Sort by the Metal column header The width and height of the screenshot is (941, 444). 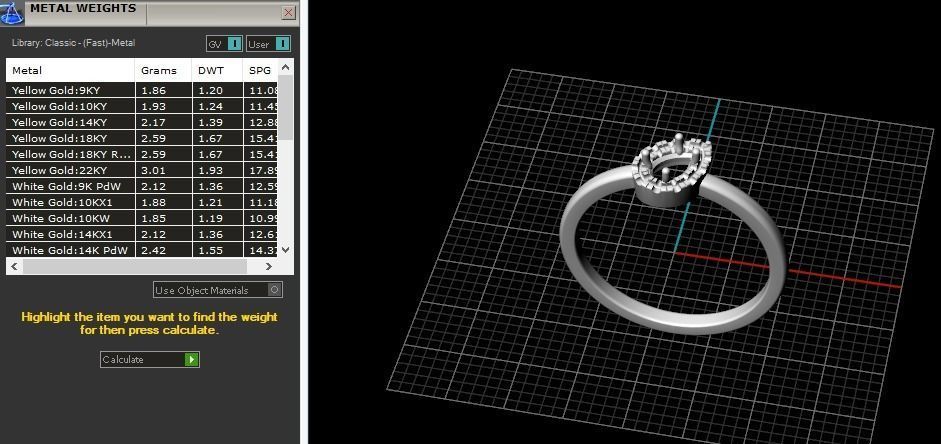pyautogui.click(x=70, y=70)
